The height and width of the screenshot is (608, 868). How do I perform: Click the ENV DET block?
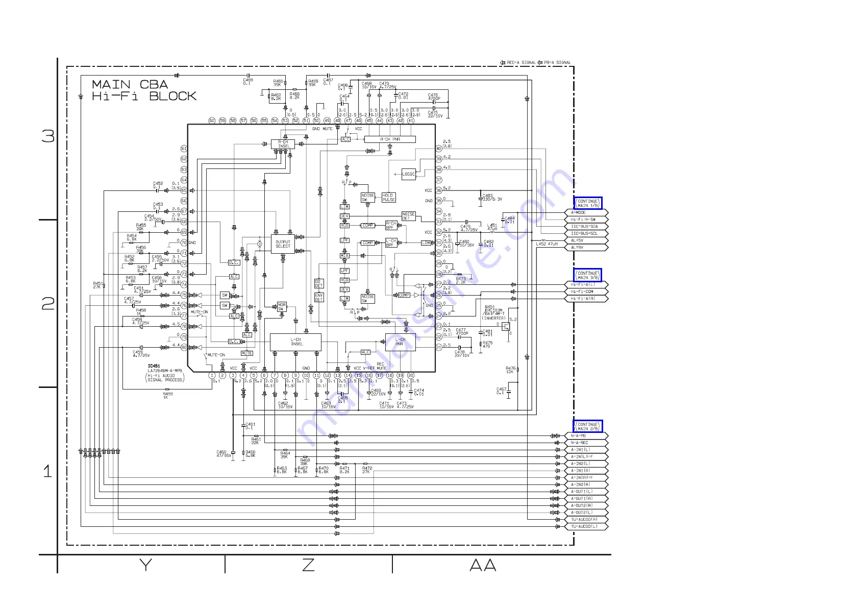[x=319, y=298]
